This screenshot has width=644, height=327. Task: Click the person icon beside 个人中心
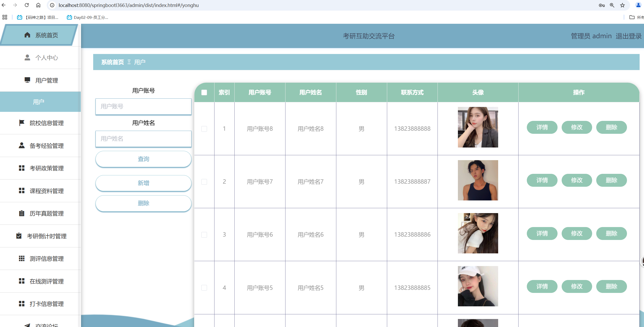click(27, 57)
